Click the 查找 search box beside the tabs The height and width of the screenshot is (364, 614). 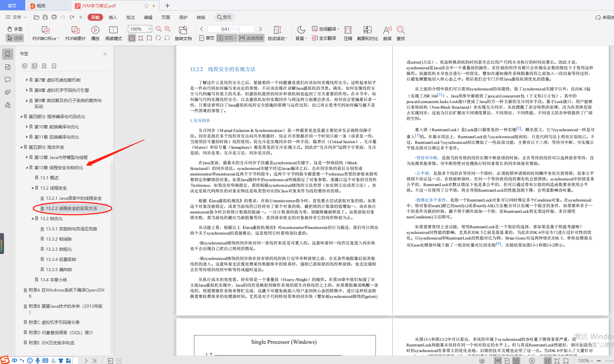224,17
